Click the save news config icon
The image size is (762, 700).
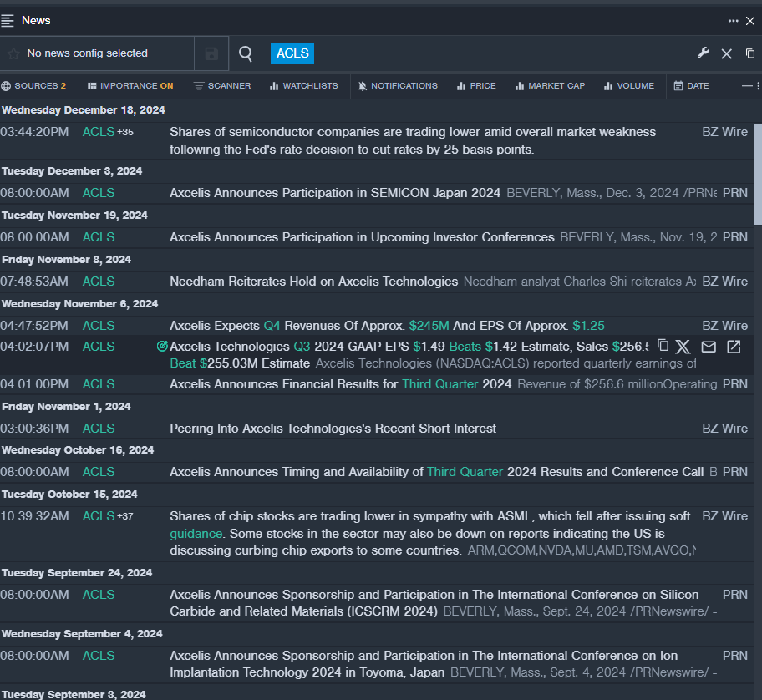pos(211,53)
